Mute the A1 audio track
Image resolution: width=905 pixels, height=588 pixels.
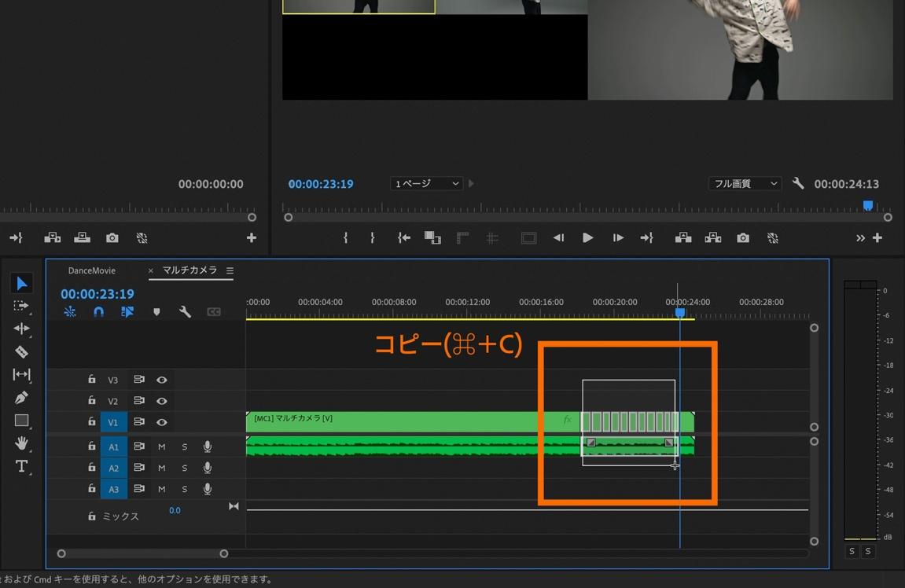[161, 447]
